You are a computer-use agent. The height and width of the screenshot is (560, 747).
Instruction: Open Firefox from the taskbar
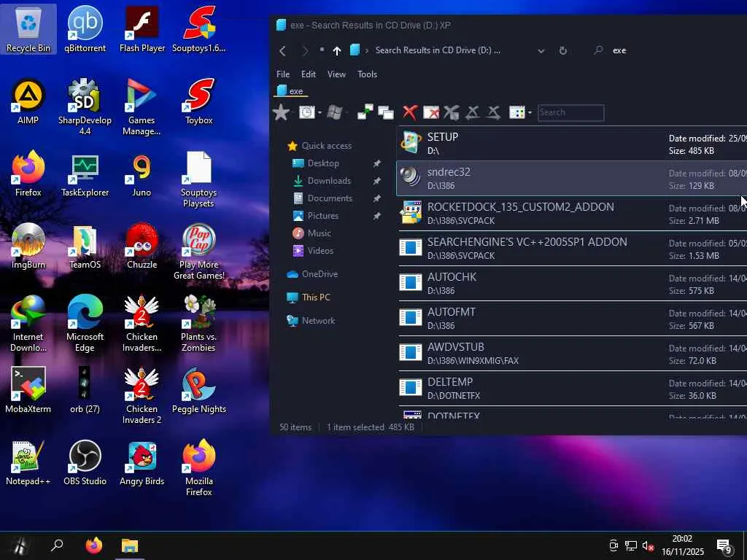click(94, 545)
